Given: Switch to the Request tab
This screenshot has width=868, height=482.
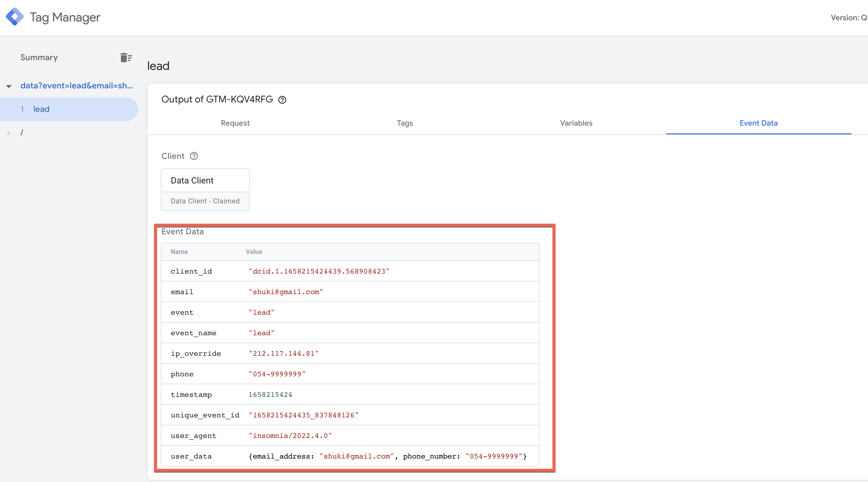Looking at the screenshot, I should [x=235, y=123].
